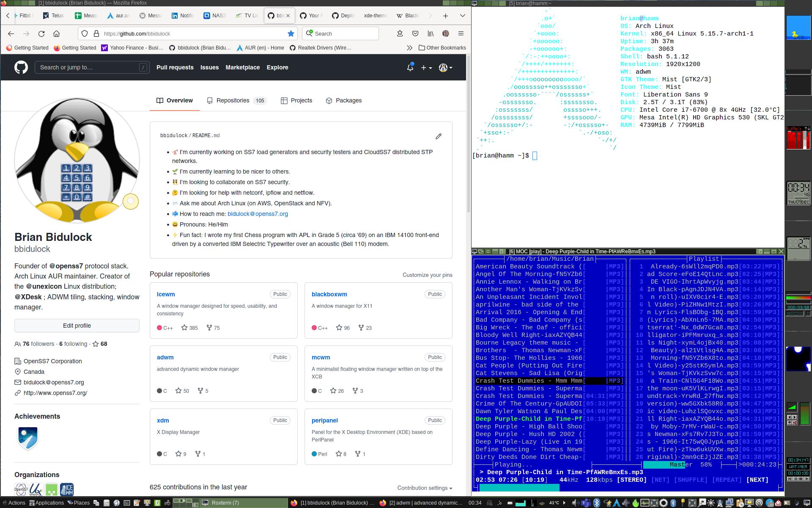Expand the plus create-new dropdown

(426, 67)
